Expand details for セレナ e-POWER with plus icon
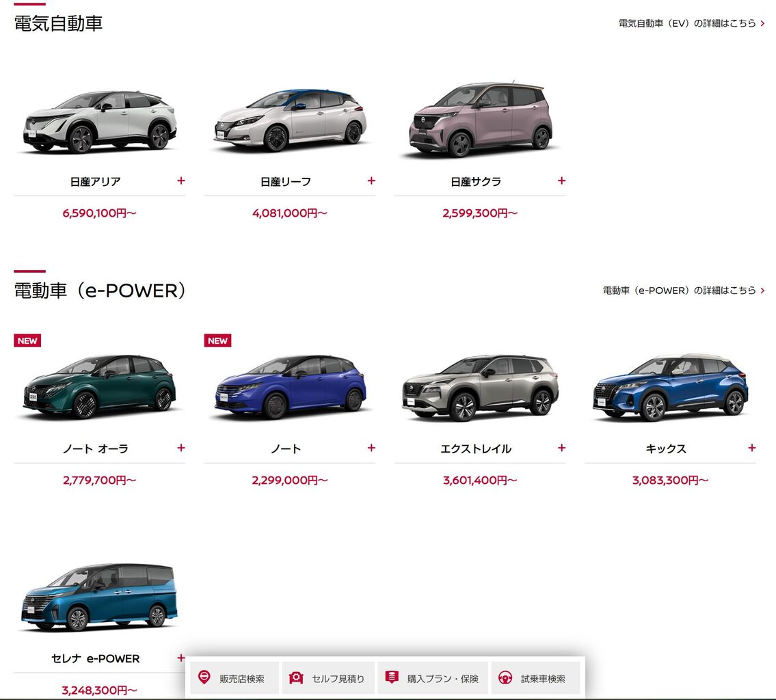The height and width of the screenshot is (700, 776). pyautogui.click(x=181, y=658)
